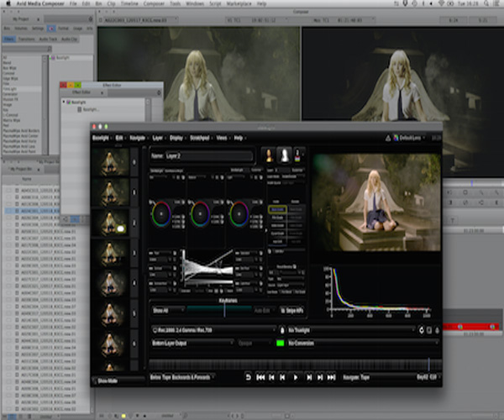Jump to last frame in Baselight transport
The image size is (504, 420).
[331, 377]
